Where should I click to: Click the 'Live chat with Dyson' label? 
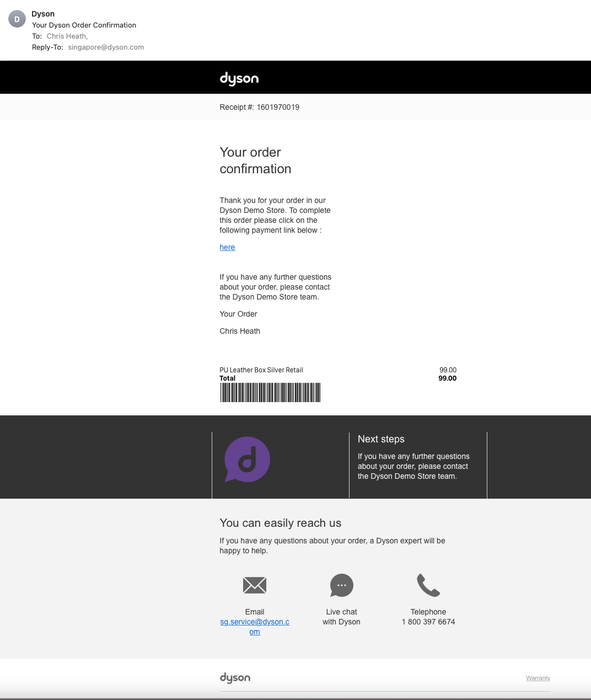coord(341,617)
